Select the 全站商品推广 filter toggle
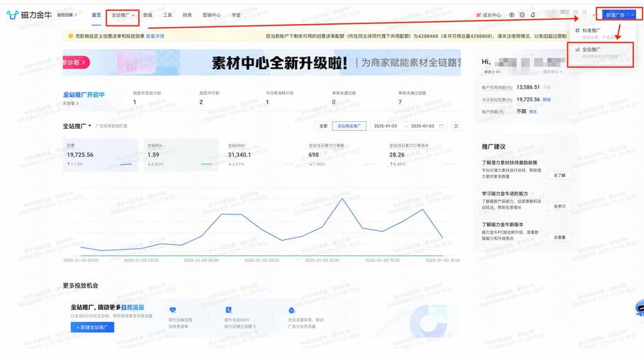 pyautogui.click(x=348, y=126)
